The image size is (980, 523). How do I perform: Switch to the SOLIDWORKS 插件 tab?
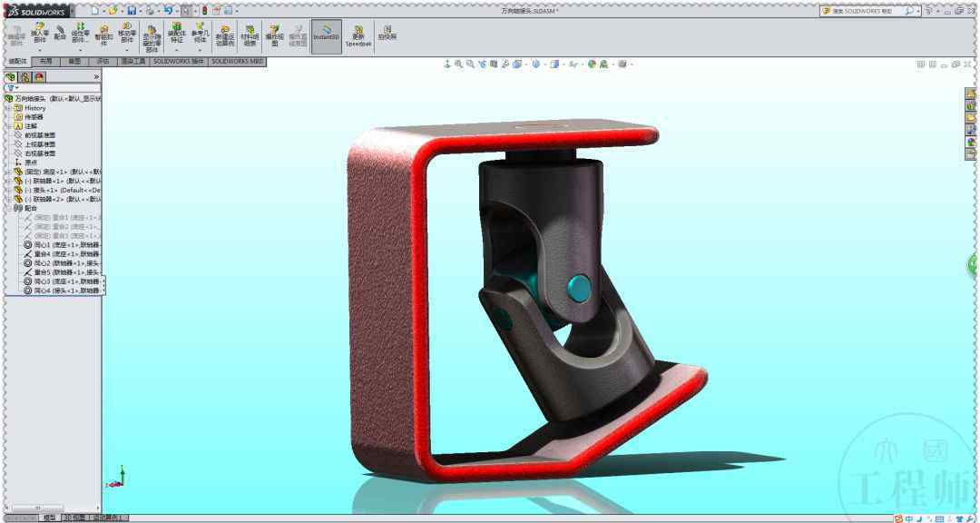coord(179,62)
